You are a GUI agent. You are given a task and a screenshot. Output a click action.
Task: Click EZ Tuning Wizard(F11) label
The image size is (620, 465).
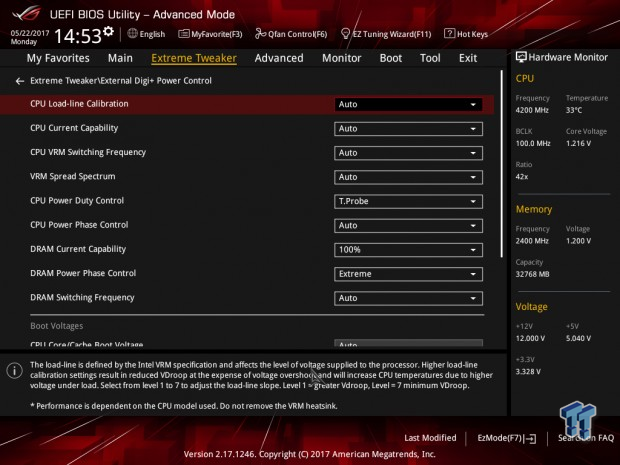pyautogui.click(x=392, y=34)
